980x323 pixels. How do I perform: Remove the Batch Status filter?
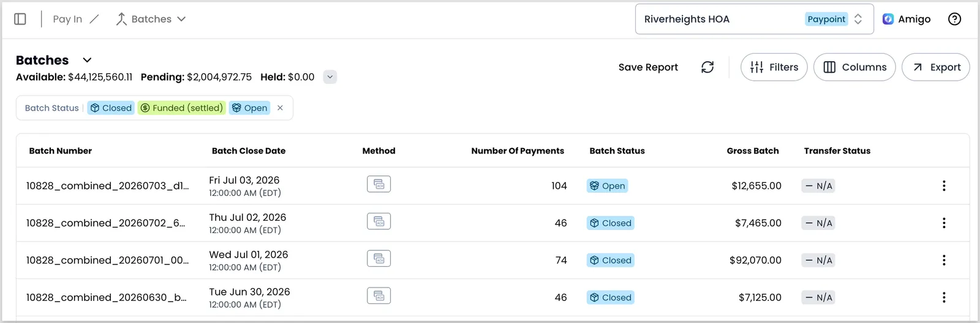point(280,108)
